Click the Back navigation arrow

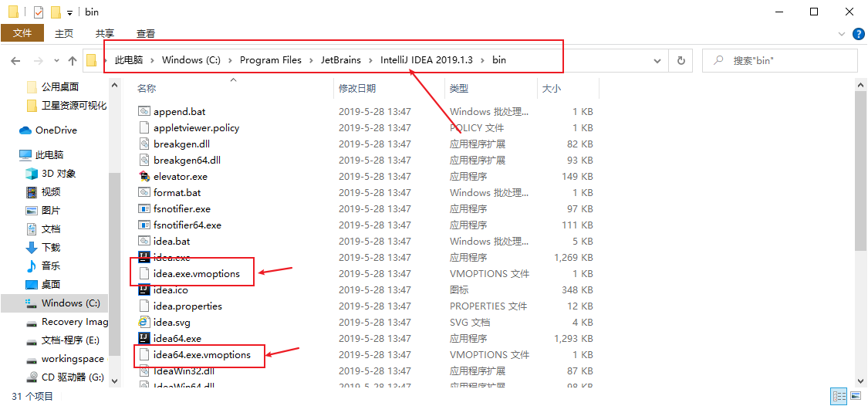coord(15,60)
